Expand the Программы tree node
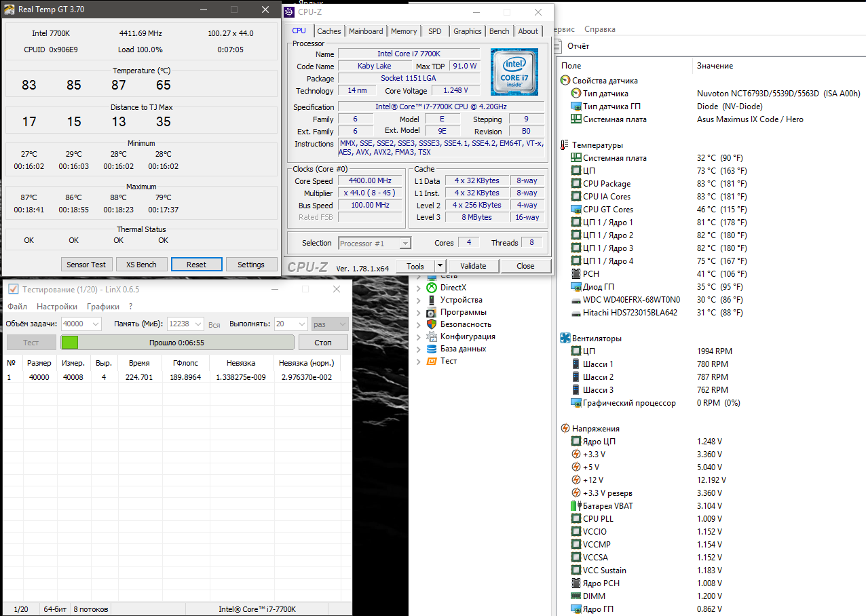The height and width of the screenshot is (616, 866). (419, 312)
